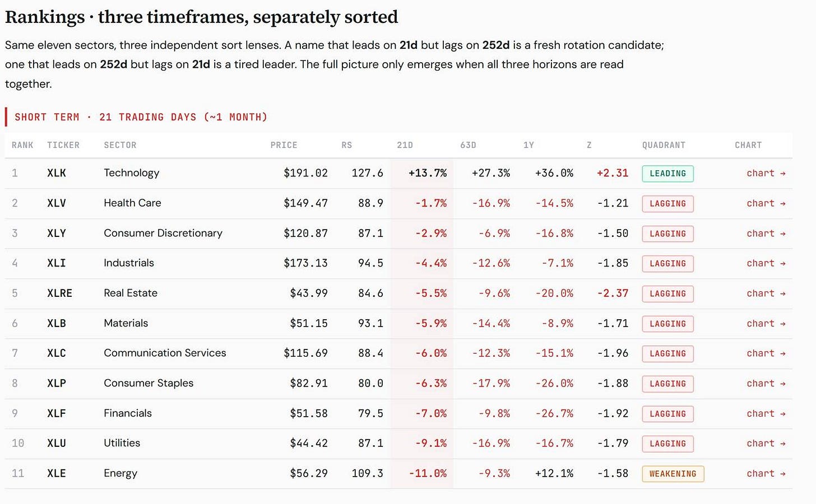Click the WEAKENING quadrant badge for Energy
The image size is (816, 504).
[673, 474]
